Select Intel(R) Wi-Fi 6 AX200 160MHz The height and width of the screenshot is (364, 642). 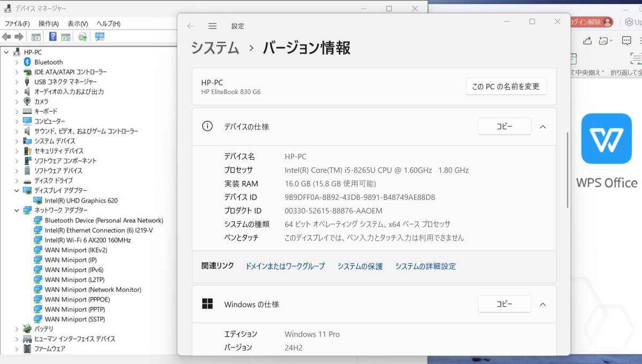pos(88,240)
